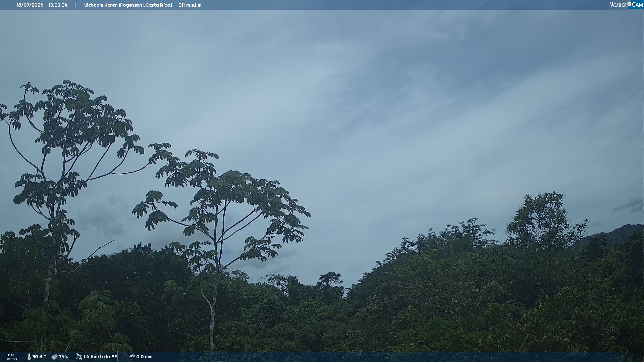Select the '18/07/2026 - 13:33:34' timestamp
The width and height of the screenshot is (644, 362).
(x=42, y=5)
